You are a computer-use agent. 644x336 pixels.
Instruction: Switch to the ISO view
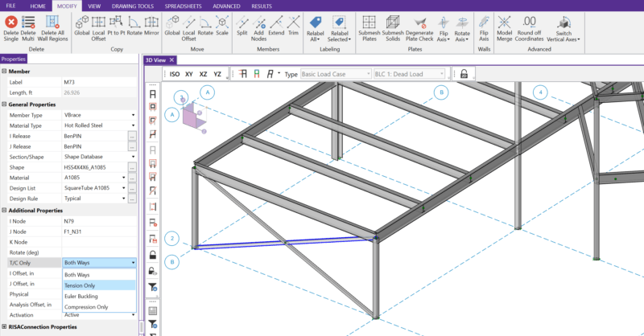175,74
